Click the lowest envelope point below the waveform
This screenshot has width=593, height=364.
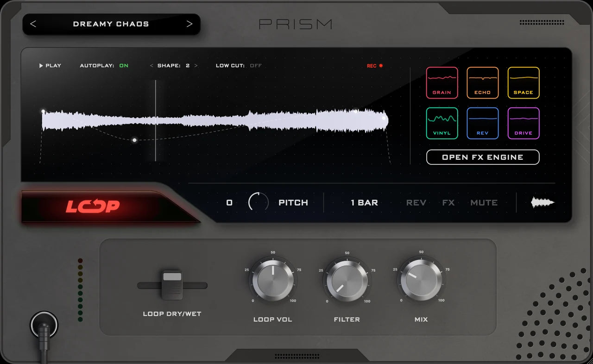tap(134, 140)
